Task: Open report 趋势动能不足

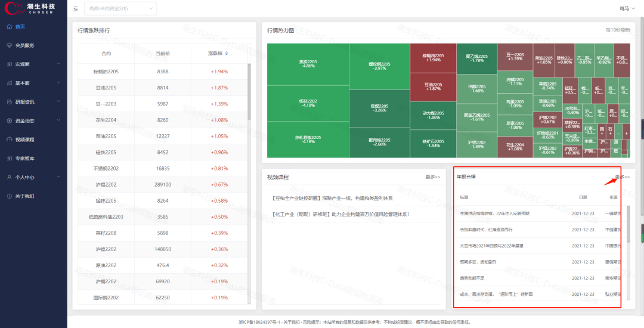Action: click(472, 278)
